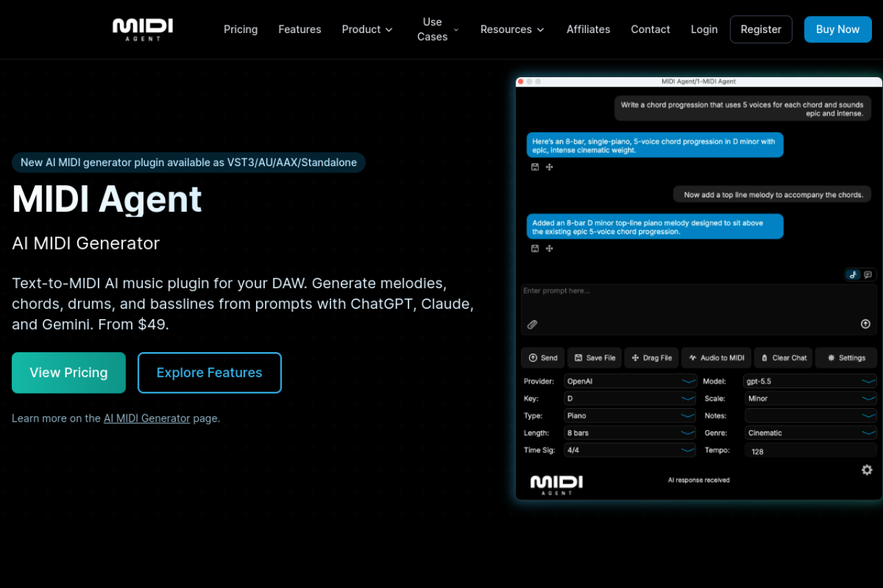The image size is (883, 588).
Task: Click the Login nav link
Action: (x=704, y=30)
